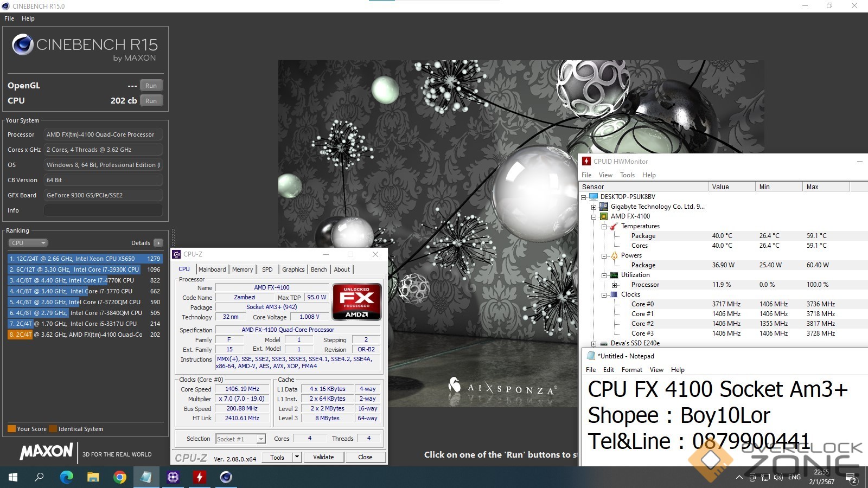Click the volume icon in the system tray

[778, 477]
